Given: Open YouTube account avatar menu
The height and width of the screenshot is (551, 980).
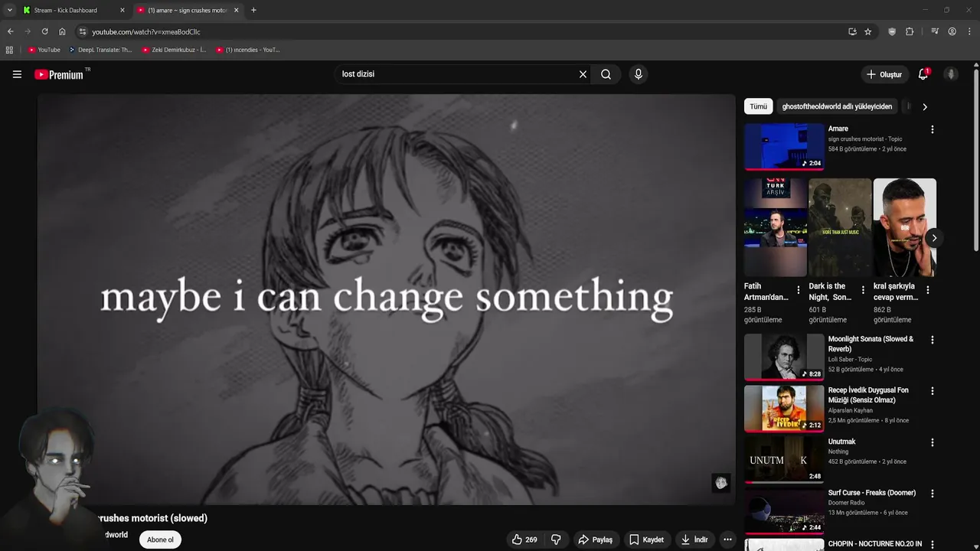Looking at the screenshot, I should pos(951,74).
